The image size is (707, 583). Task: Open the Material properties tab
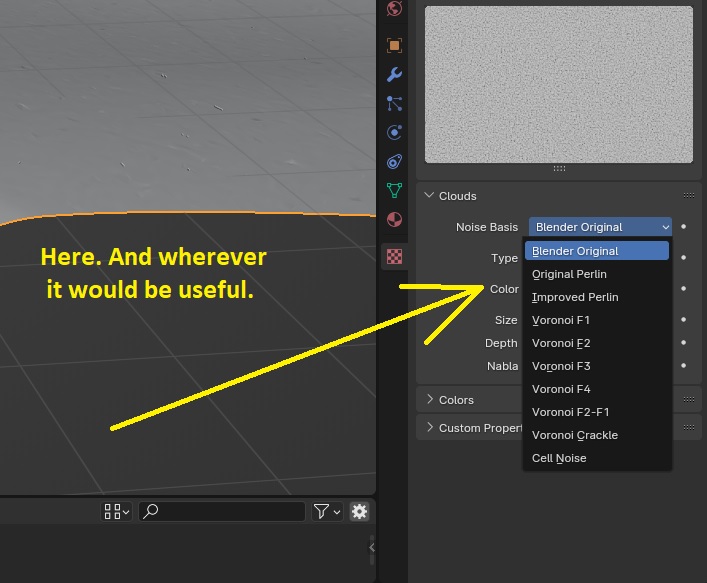pyautogui.click(x=394, y=220)
